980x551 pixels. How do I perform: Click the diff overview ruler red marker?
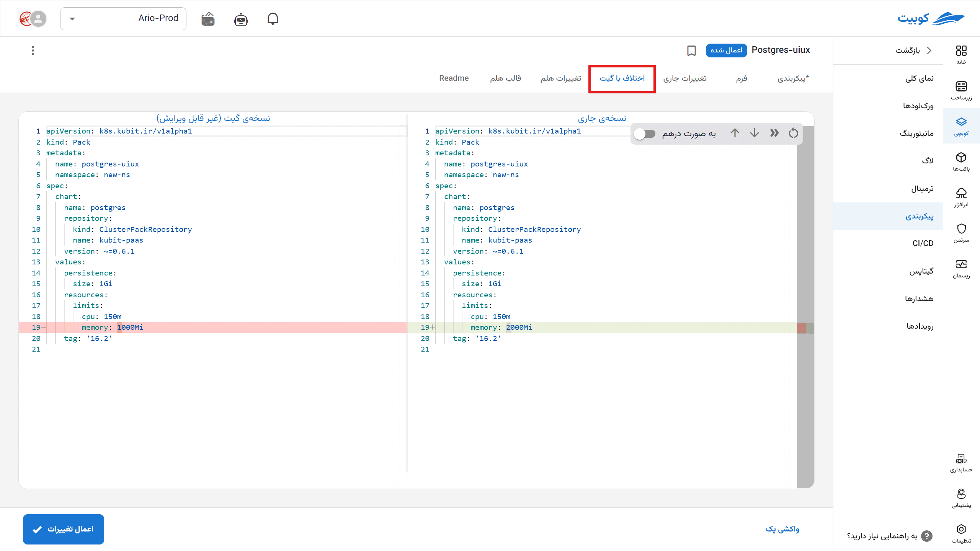[x=801, y=328]
